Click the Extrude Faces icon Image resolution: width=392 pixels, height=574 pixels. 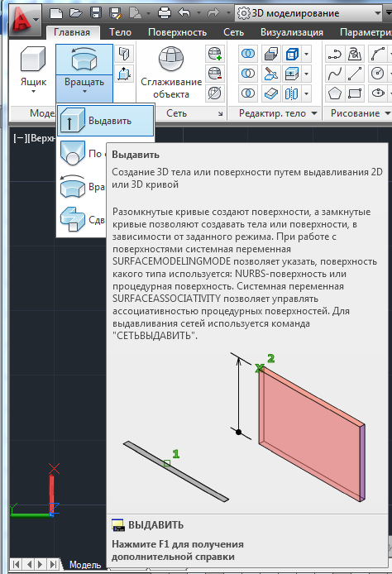(292, 74)
